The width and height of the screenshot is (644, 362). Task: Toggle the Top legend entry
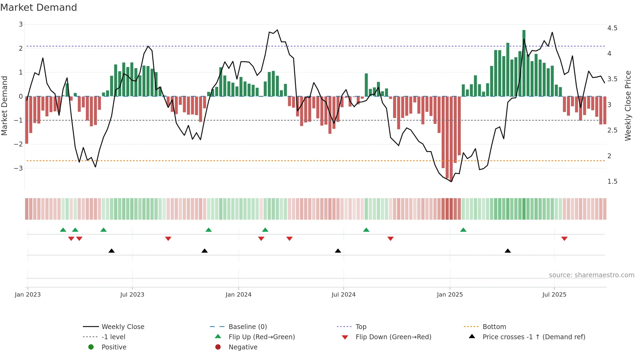tap(352, 327)
